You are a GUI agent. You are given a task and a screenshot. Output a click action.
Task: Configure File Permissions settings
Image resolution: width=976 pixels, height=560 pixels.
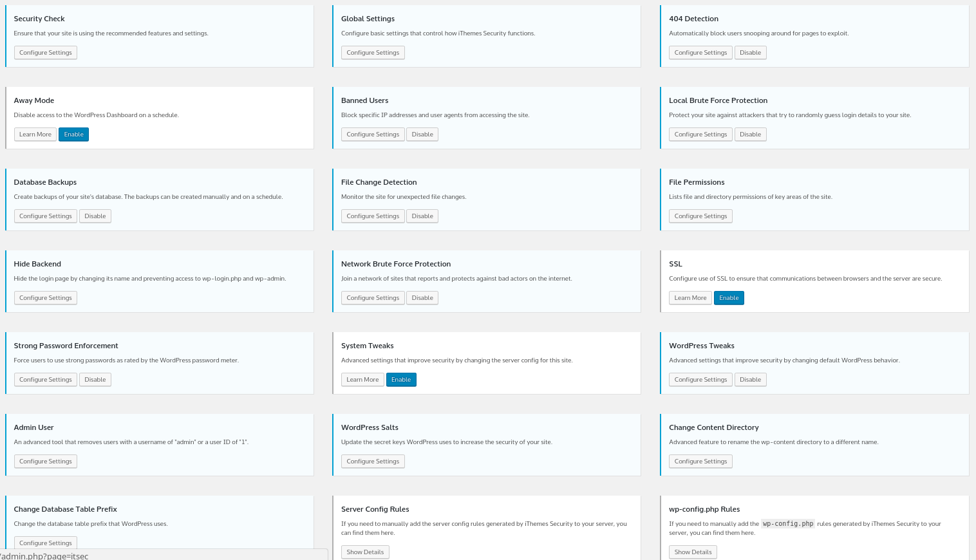coord(700,216)
